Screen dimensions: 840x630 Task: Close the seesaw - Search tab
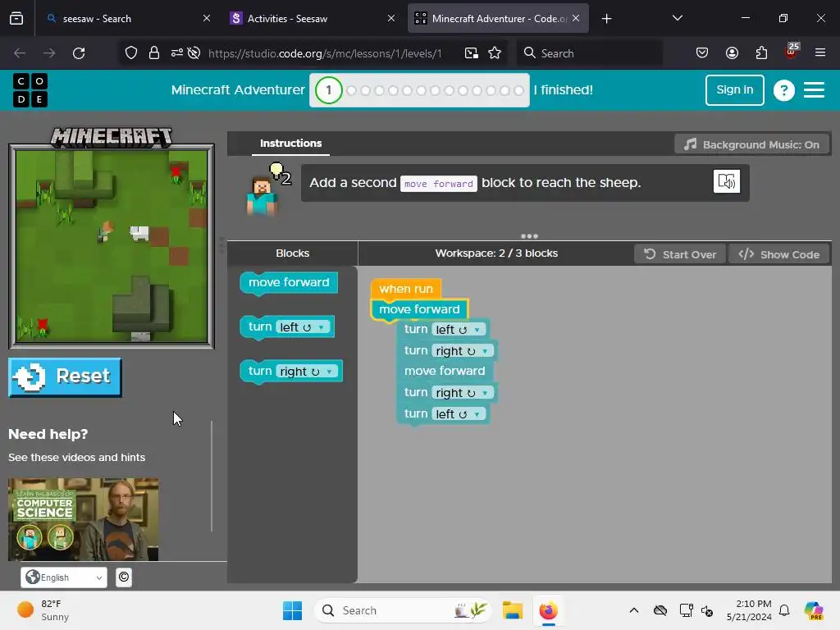207,19
